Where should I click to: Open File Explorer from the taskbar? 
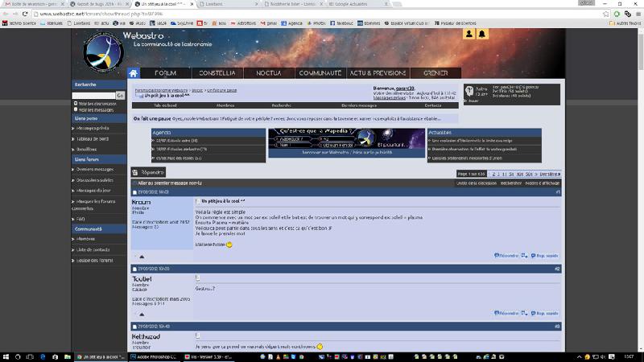click(68, 356)
